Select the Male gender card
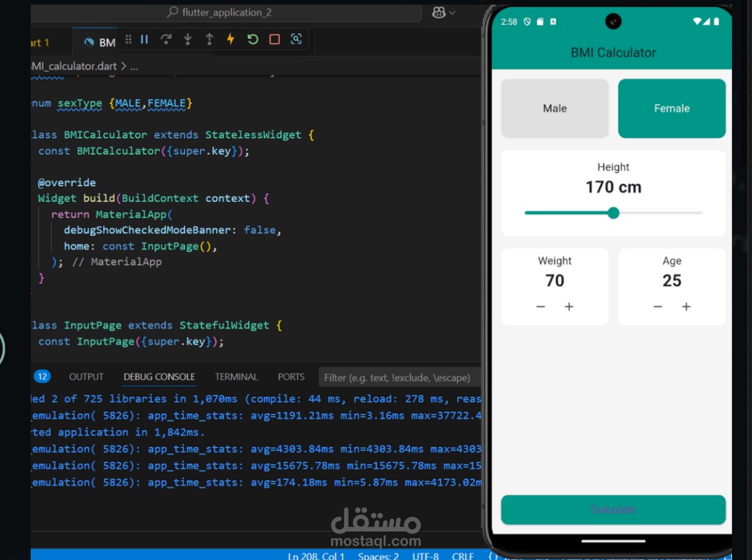Screen dimensions: 752x560 click(x=555, y=109)
